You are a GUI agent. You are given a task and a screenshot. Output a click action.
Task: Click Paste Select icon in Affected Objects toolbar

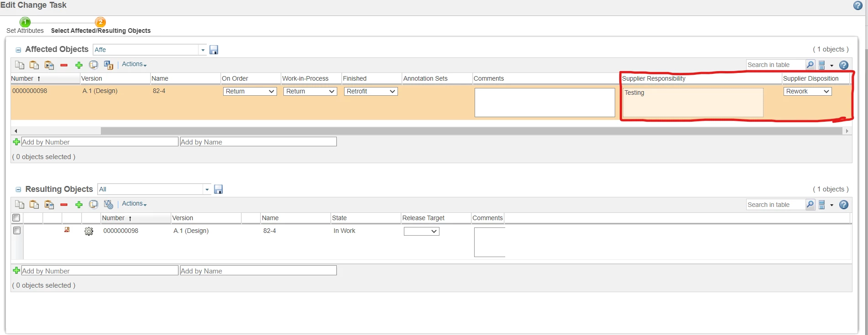coord(49,65)
